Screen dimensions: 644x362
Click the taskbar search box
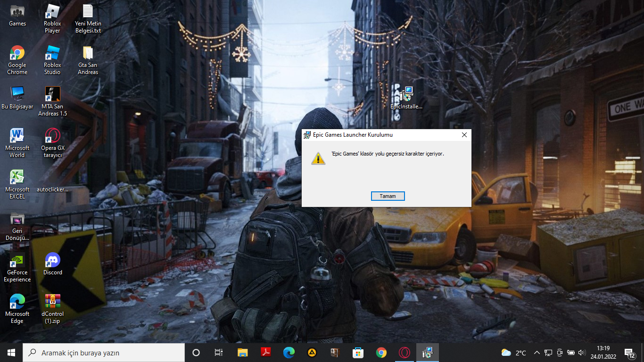point(104,353)
